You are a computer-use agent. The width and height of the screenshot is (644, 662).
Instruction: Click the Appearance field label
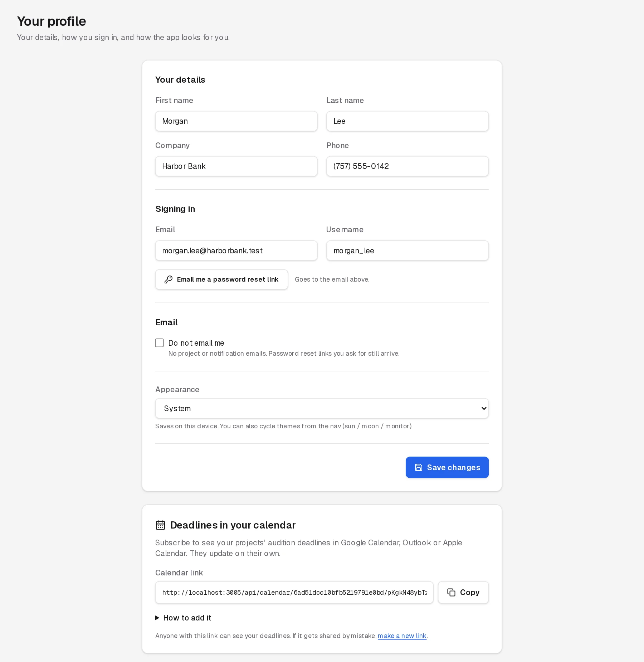tap(177, 389)
